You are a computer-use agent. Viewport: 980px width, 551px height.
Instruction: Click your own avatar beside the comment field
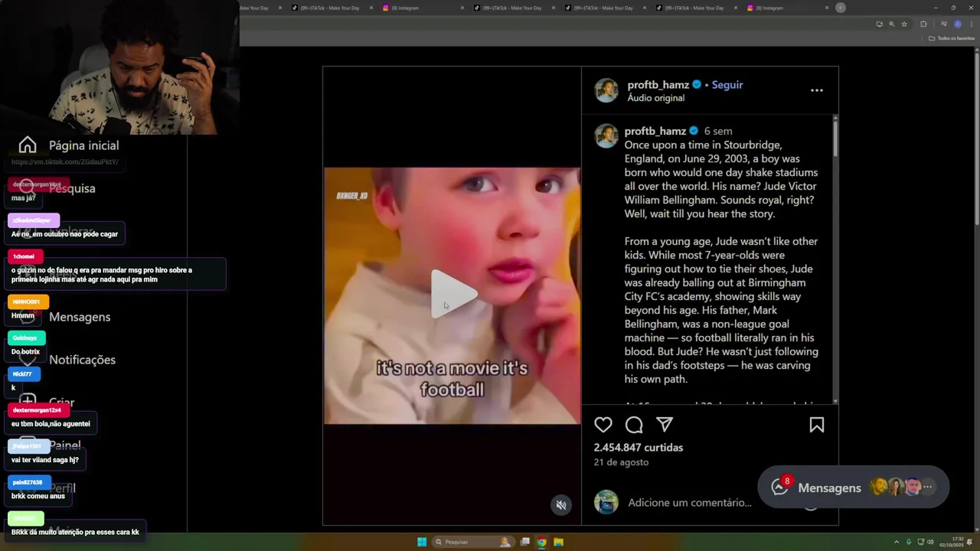[606, 502]
